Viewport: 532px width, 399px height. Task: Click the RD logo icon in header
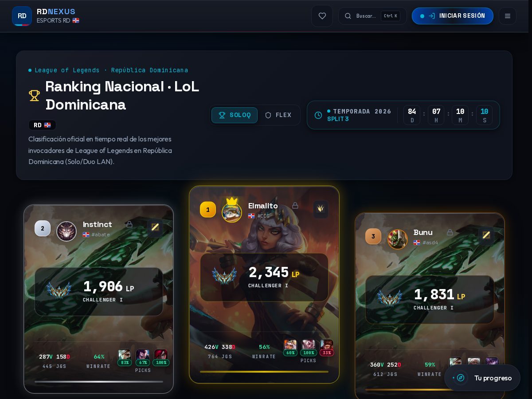(x=22, y=16)
